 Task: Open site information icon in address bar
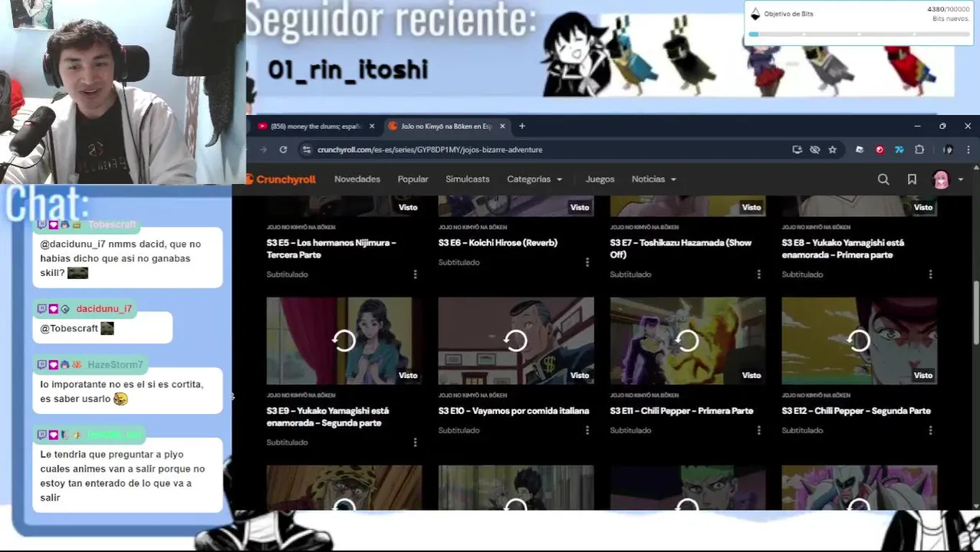[307, 149]
